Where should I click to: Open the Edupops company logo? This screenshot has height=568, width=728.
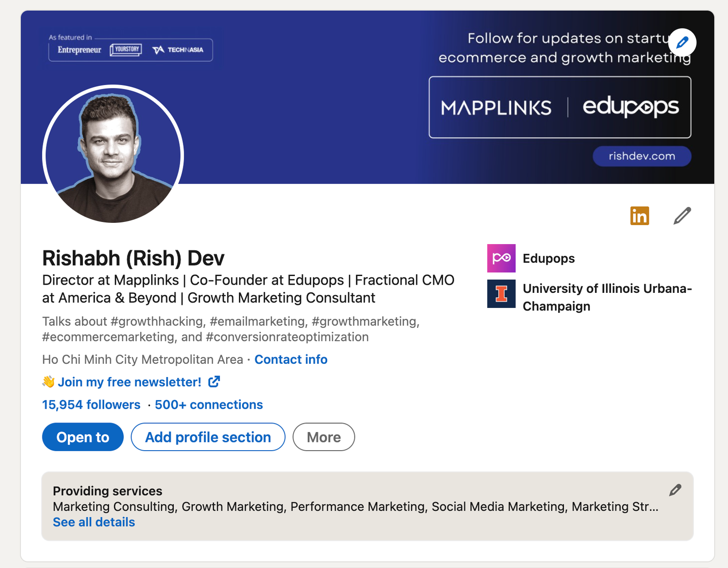(x=501, y=258)
